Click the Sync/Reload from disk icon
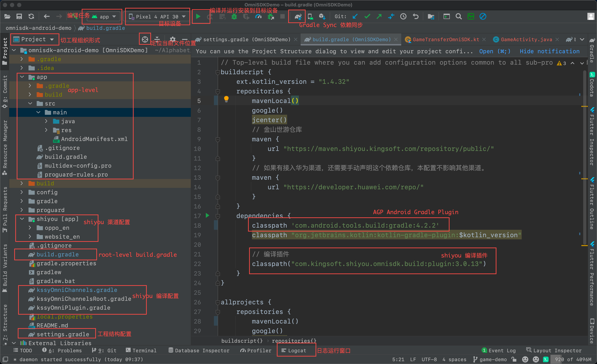The width and height of the screenshot is (597, 364). pos(31,17)
